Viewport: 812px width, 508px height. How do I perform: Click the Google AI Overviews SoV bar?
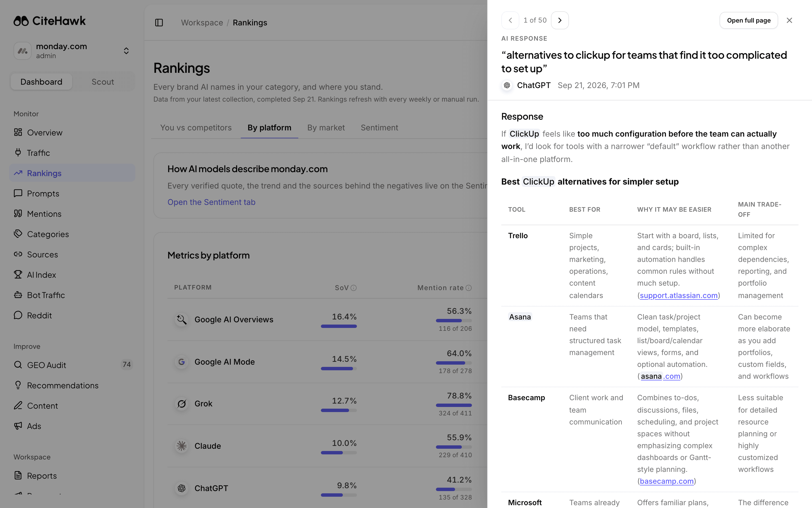click(339, 326)
